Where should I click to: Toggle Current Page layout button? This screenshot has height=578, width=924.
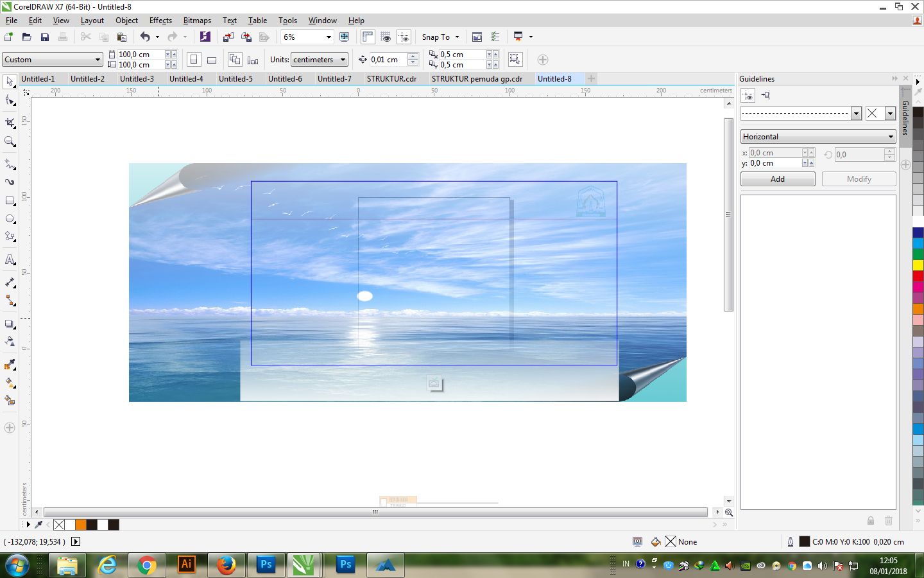253,60
